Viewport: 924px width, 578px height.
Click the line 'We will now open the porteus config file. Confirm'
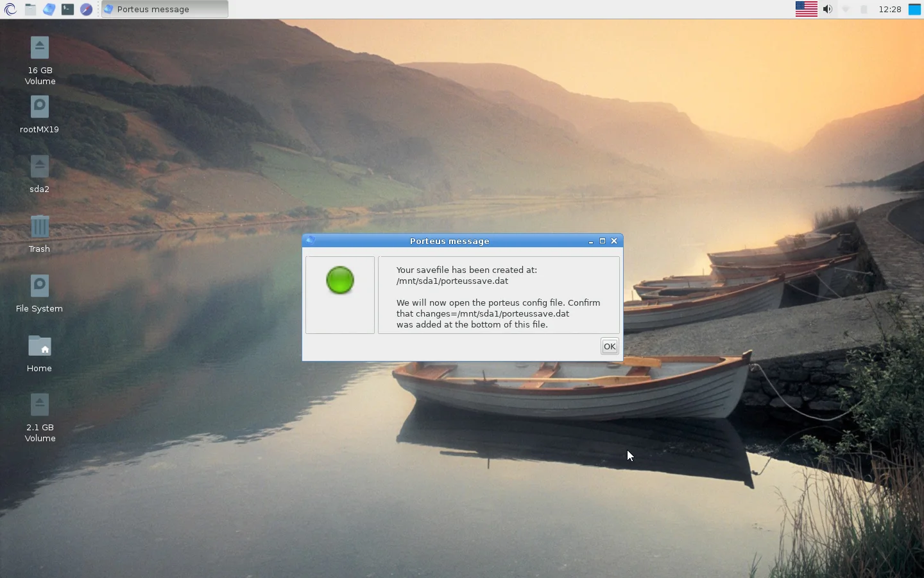(499, 302)
